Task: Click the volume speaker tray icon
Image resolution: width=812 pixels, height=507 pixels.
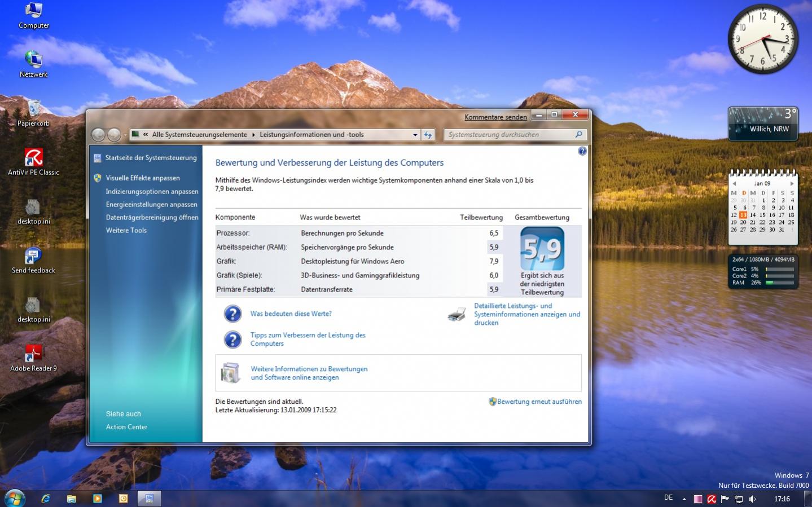Action: coord(752,499)
